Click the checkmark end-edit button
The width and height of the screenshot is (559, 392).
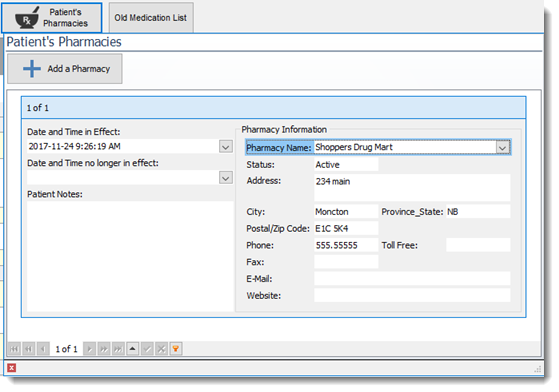point(147,349)
